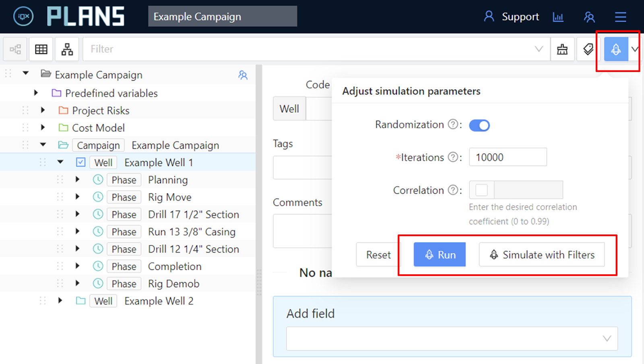
Task: Click drag handle of Example Well 2 row
Action: point(43,301)
